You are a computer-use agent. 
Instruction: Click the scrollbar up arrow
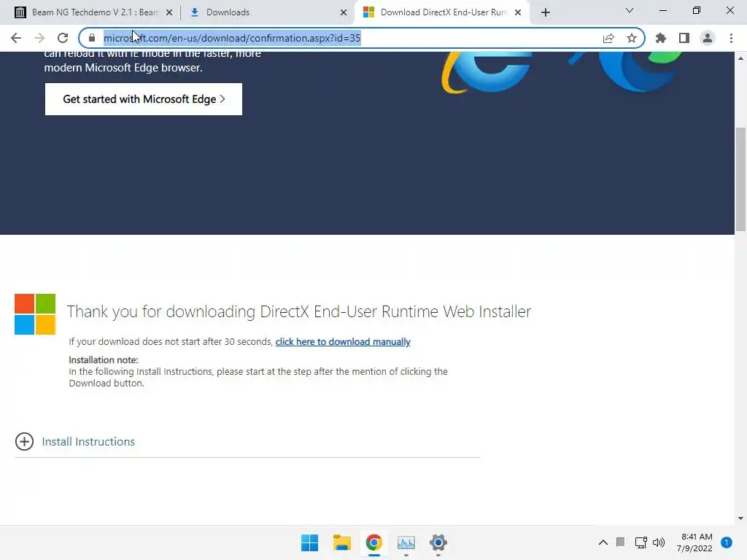[740, 58]
